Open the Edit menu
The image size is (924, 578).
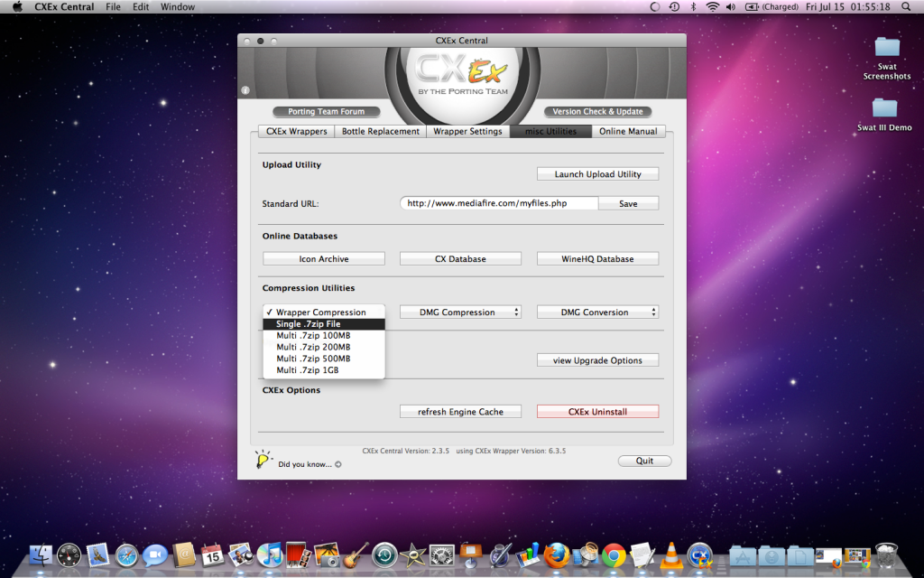point(141,7)
